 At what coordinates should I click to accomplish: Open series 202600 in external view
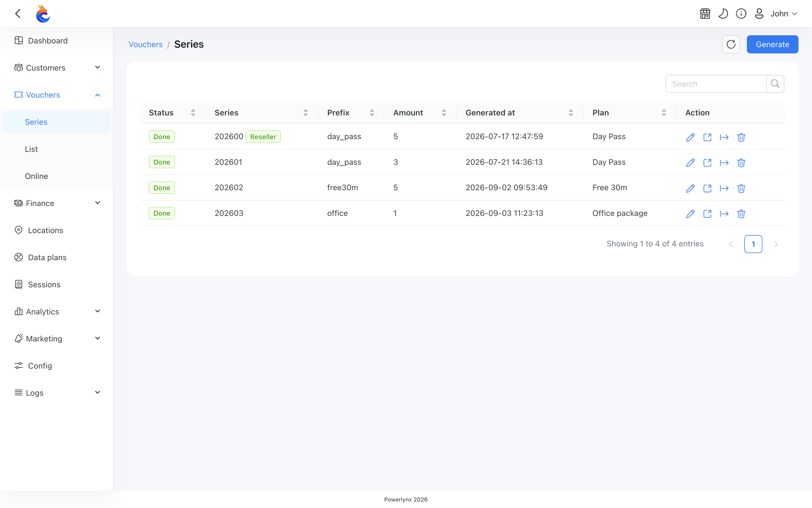point(707,137)
